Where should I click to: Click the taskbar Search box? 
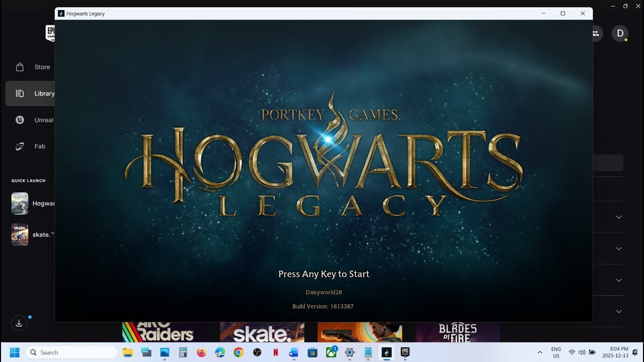coord(71,352)
